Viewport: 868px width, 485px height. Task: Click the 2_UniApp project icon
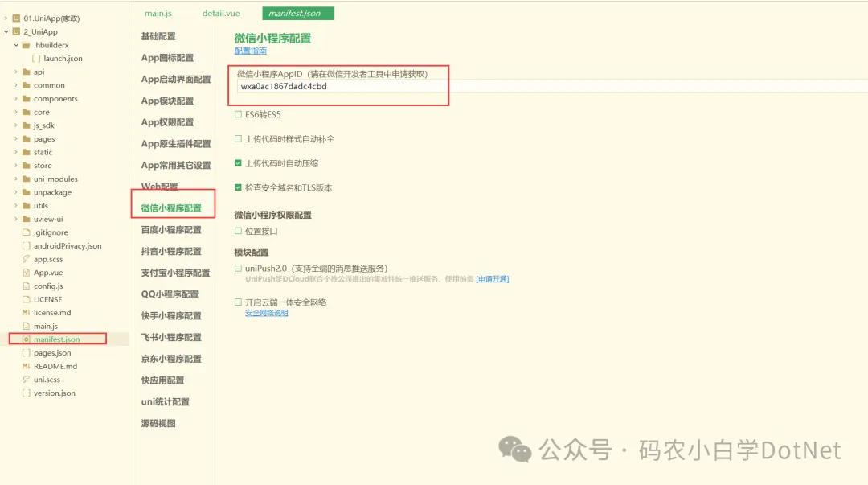[17, 31]
